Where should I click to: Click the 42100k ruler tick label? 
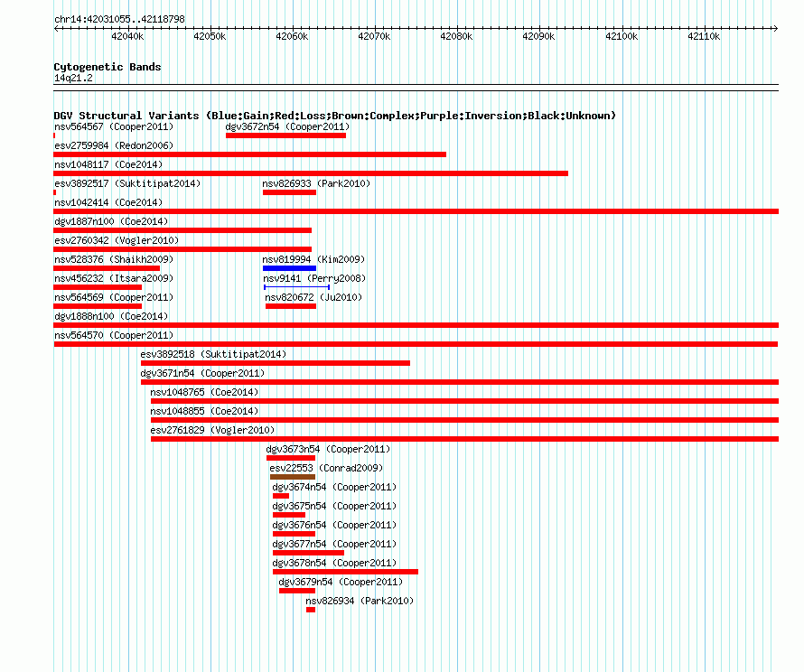pyautogui.click(x=622, y=36)
